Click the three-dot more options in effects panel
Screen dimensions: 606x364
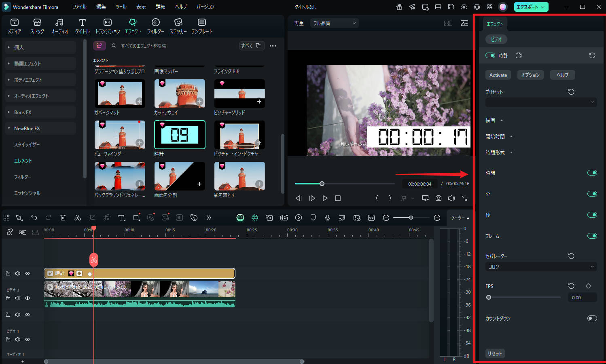tap(273, 46)
